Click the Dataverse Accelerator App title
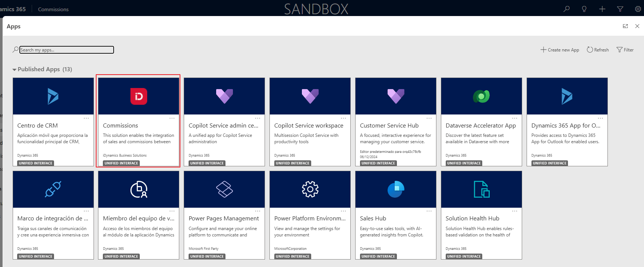 tap(481, 126)
